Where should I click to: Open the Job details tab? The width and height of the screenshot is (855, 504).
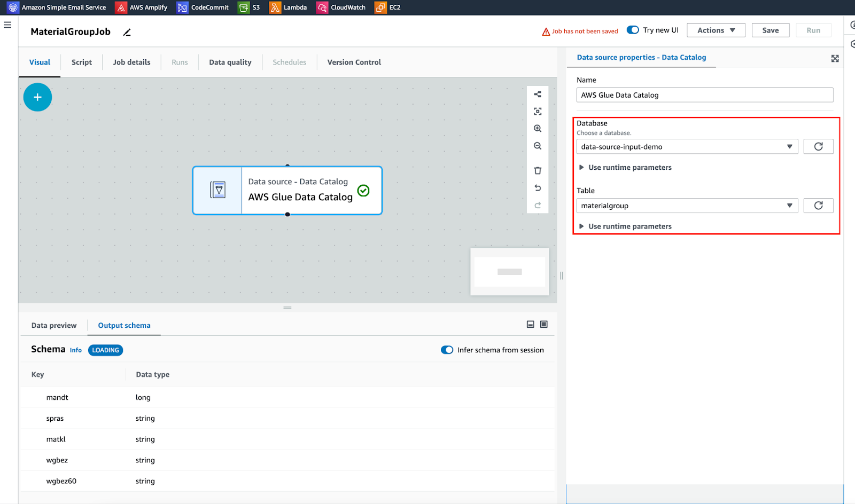point(131,62)
